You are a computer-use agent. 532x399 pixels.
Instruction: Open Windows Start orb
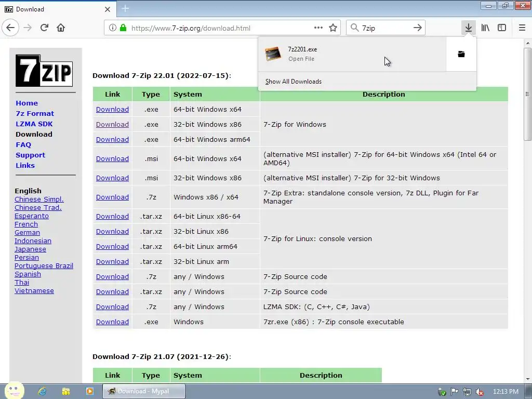(x=14, y=391)
